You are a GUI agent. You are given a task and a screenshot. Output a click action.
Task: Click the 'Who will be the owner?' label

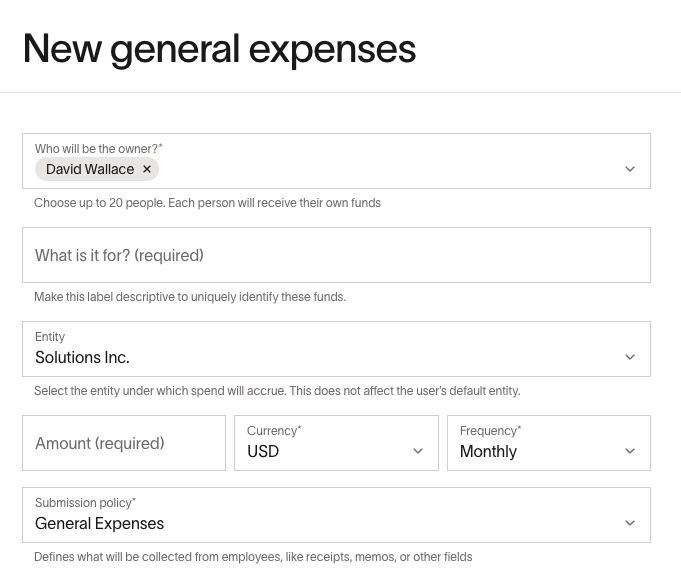[99, 148]
